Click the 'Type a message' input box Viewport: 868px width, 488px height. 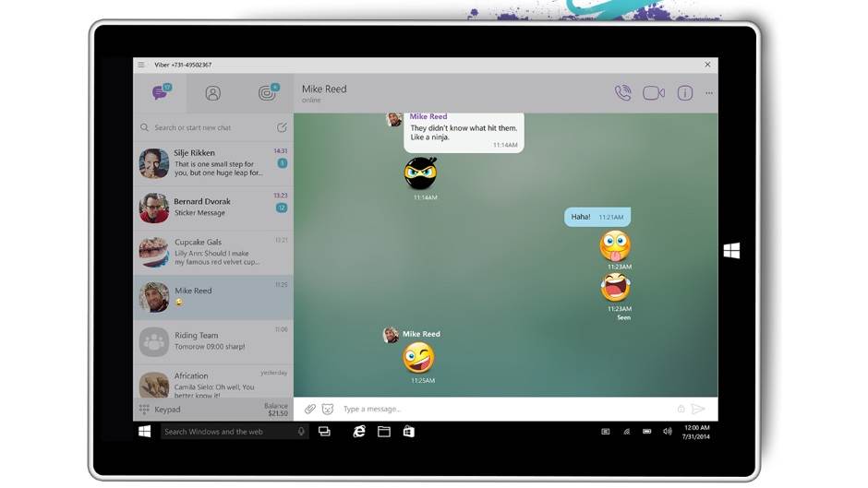[499, 409]
